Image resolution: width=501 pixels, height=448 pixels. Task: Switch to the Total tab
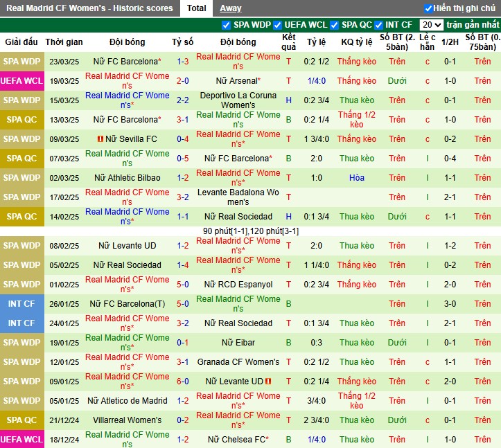tap(196, 8)
